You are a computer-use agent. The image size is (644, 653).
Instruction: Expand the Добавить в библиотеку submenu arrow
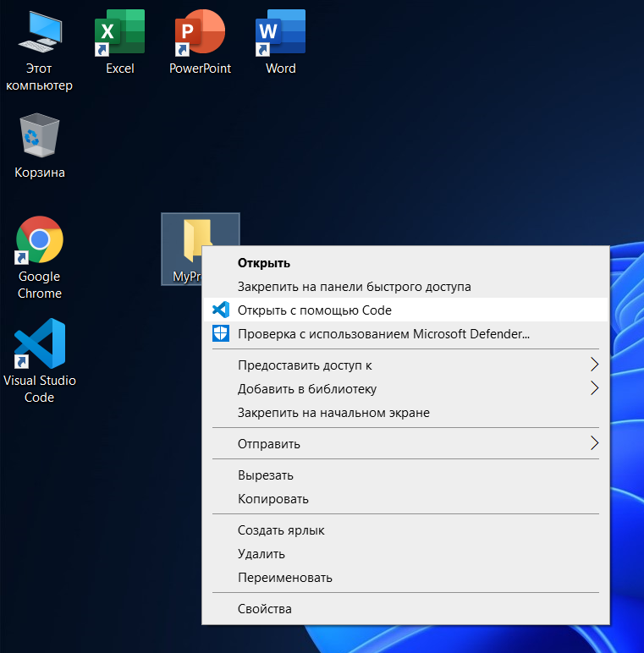click(x=594, y=389)
